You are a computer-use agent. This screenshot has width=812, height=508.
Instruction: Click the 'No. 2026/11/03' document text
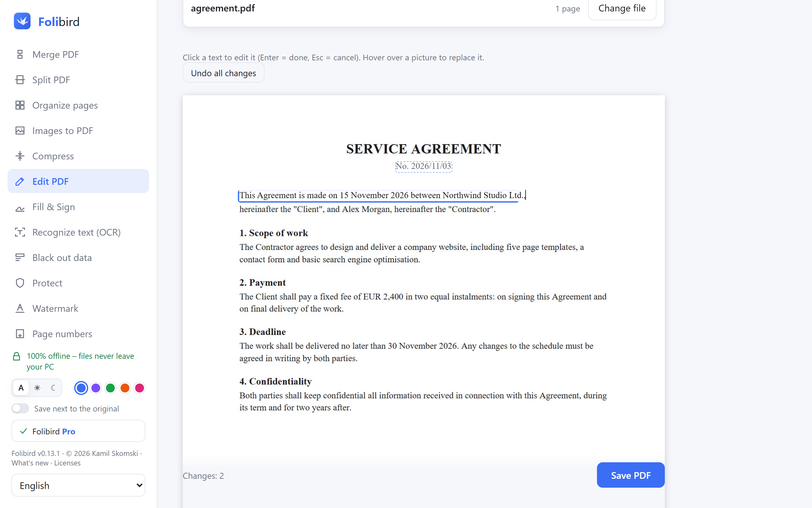(x=423, y=166)
